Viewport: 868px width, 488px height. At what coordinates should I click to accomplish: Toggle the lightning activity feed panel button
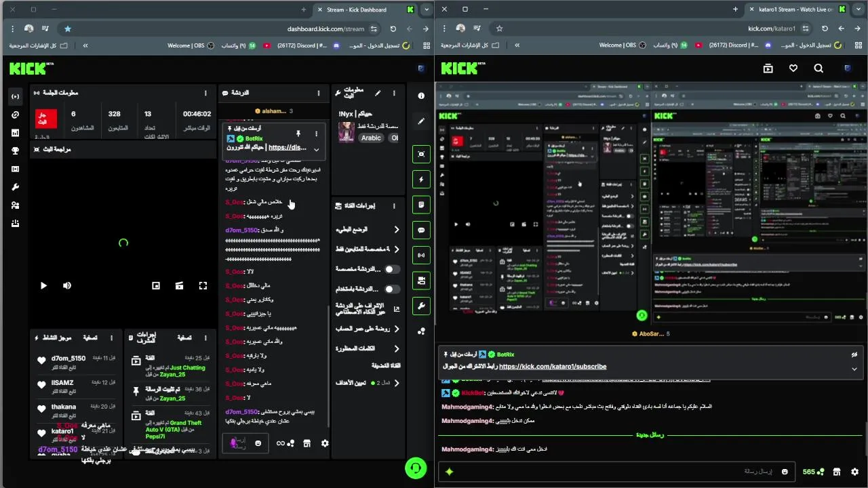coord(421,180)
